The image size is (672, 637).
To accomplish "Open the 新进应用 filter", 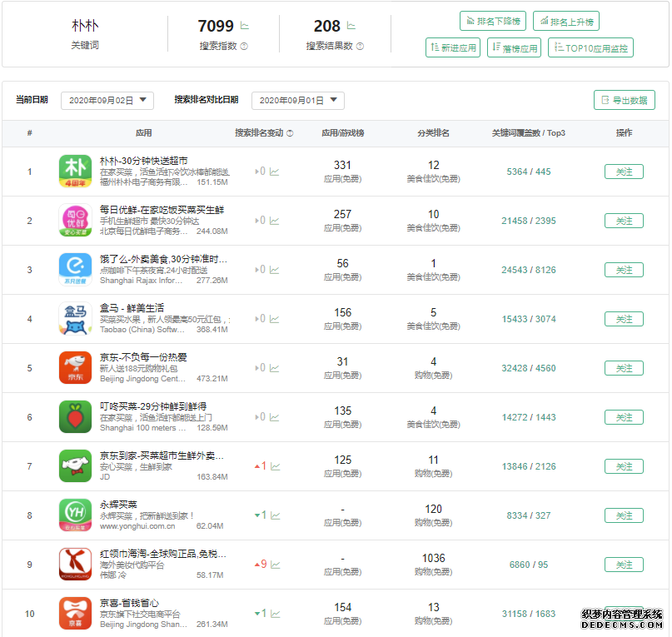I will [453, 48].
